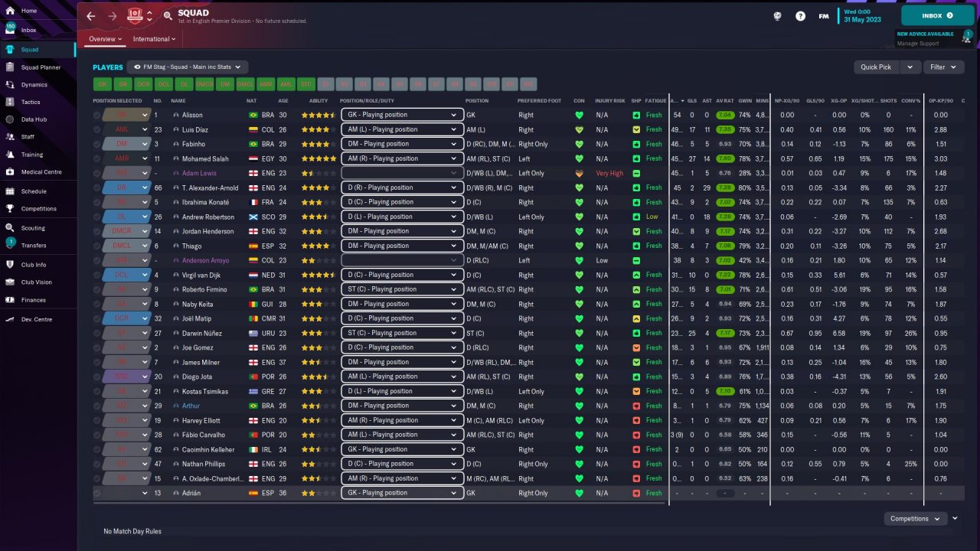Open Club Vision page
The height and width of the screenshot is (551, 980).
pos(37,282)
